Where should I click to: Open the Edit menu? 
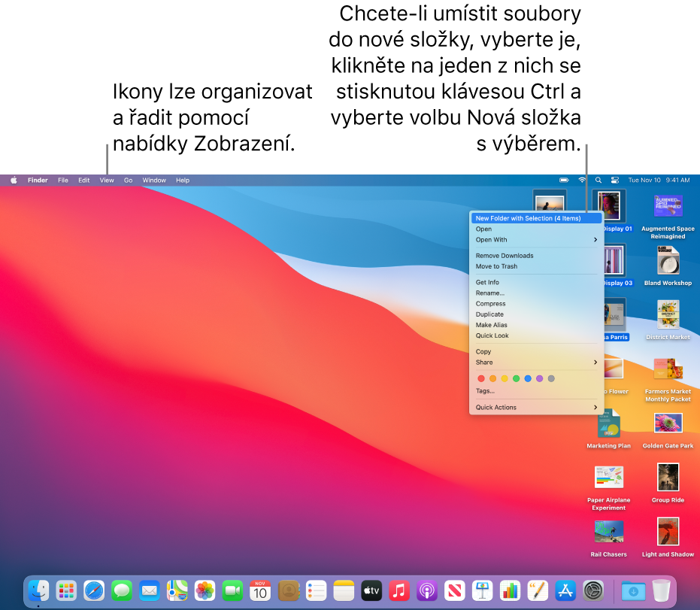pyautogui.click(x=84, y=180)
